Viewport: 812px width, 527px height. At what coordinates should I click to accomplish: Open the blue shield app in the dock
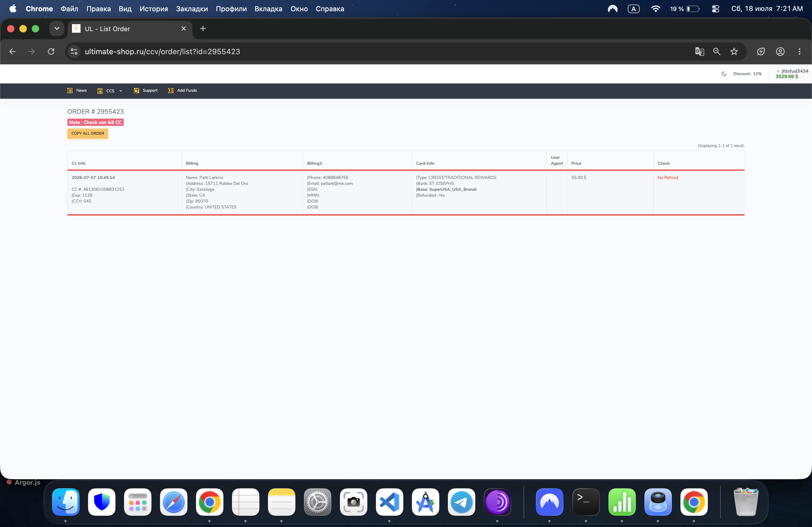tap(102, 502)
